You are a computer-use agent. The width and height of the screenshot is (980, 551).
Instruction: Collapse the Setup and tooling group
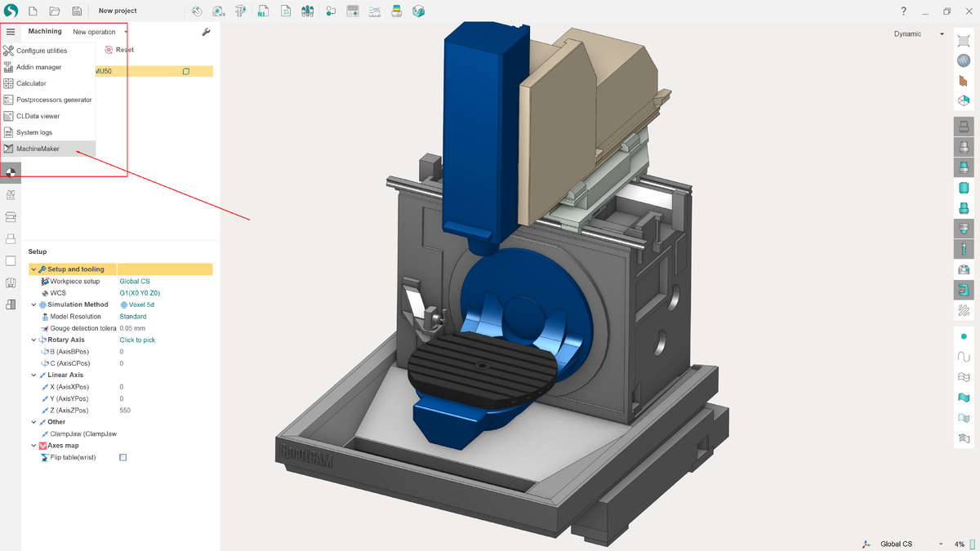click(33, 269)
